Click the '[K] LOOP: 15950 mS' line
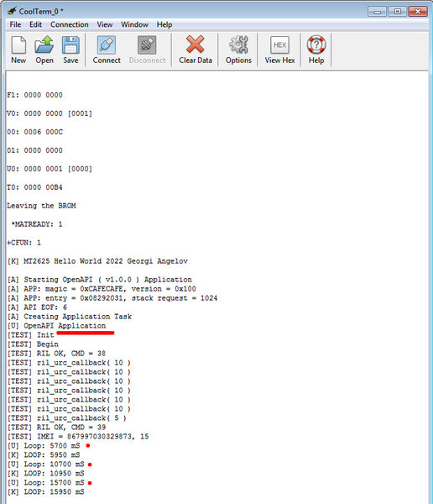The image size is (433, 504). (x=45, y=491)
